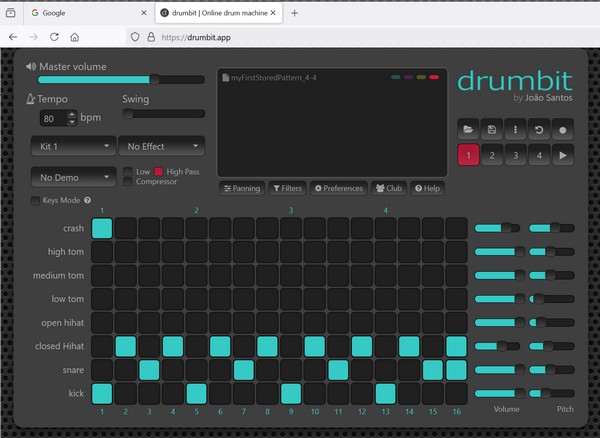The width and height of the screenshot is (600, 438).
Task: Switch to pattern slot 2
Action: click(x=491, y=155)
